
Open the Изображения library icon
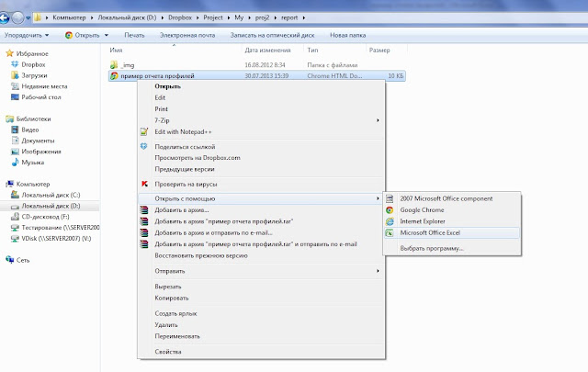15,152
